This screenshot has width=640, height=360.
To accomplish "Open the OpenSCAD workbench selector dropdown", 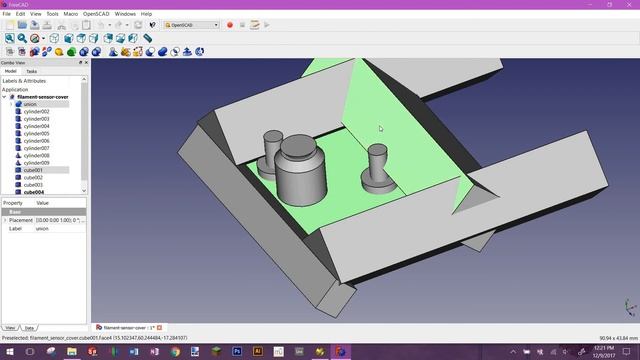I will [x=191, y=25].
